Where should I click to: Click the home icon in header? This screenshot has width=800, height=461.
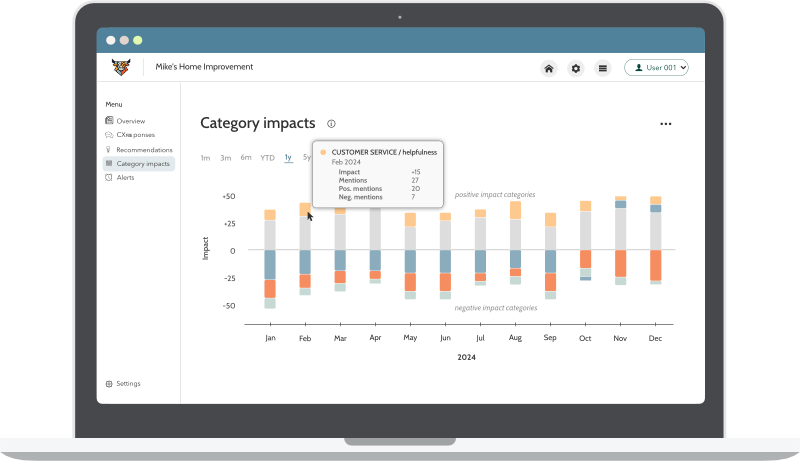548,68
